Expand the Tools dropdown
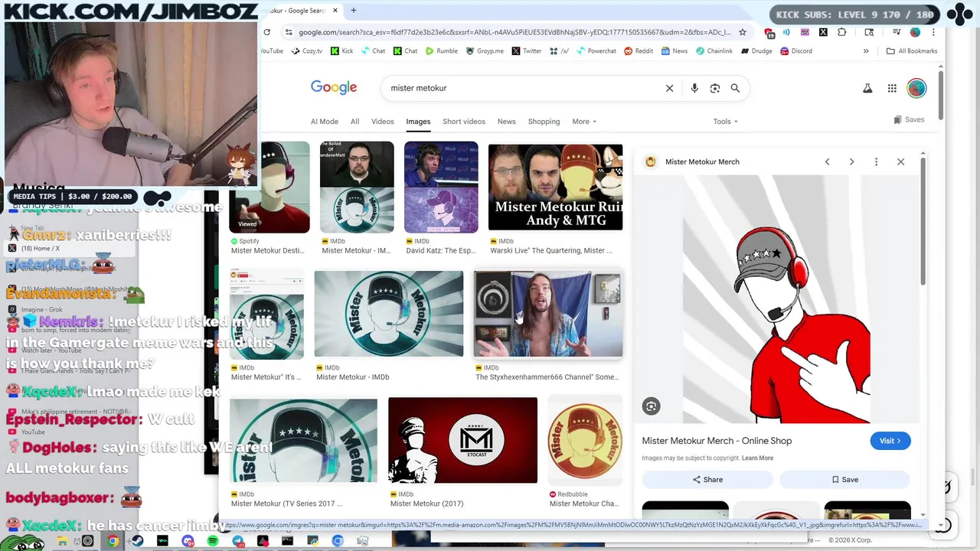The width and height of the screenshot is (980, 551). point(725,122)
